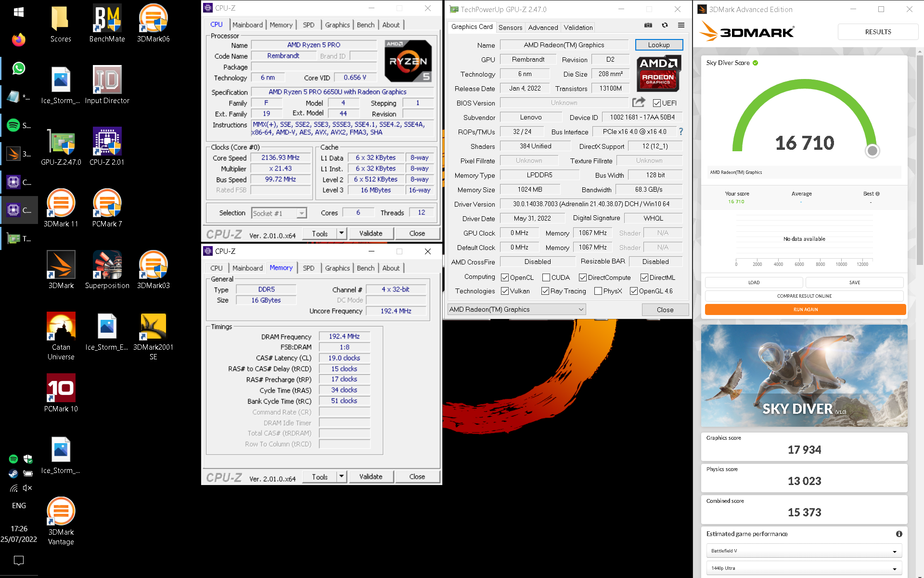Click the Close button in GPU-Z
Image resolution: width=924 pixels, height=578 pixels.
coord(665,310)
